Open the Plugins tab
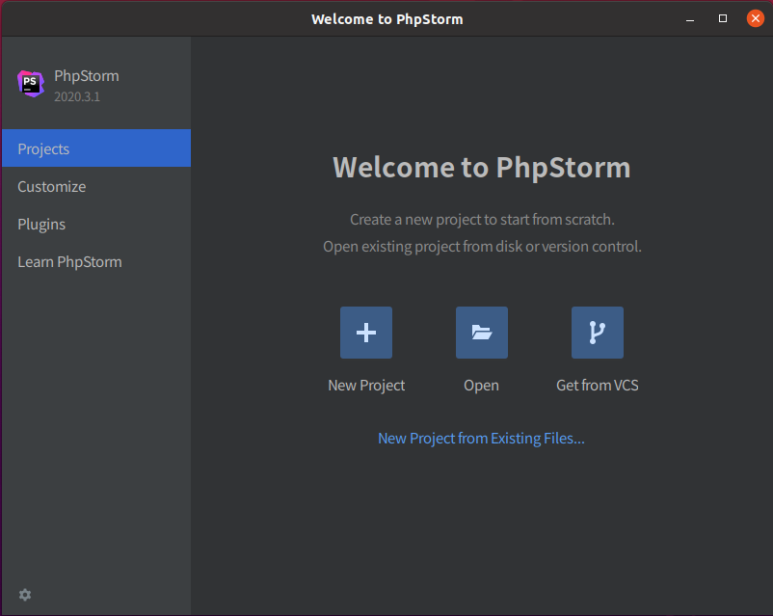Image resolution: width=773 pixels, height=616 pixels. point(96,224)
